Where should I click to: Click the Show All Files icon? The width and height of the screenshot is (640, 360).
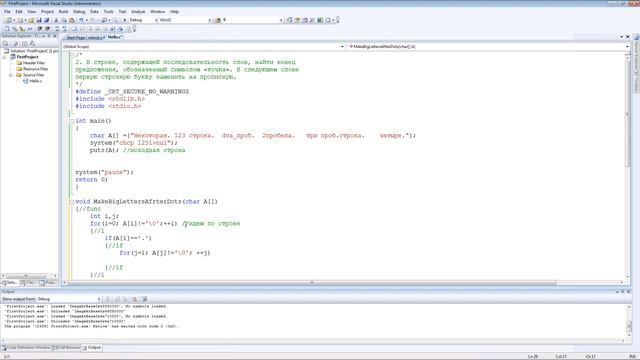(x=15, y=43)
